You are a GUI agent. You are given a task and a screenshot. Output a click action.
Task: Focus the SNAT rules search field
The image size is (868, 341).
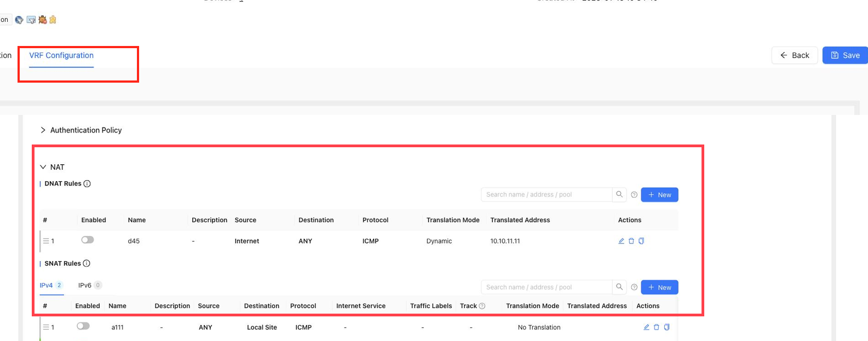547,287
